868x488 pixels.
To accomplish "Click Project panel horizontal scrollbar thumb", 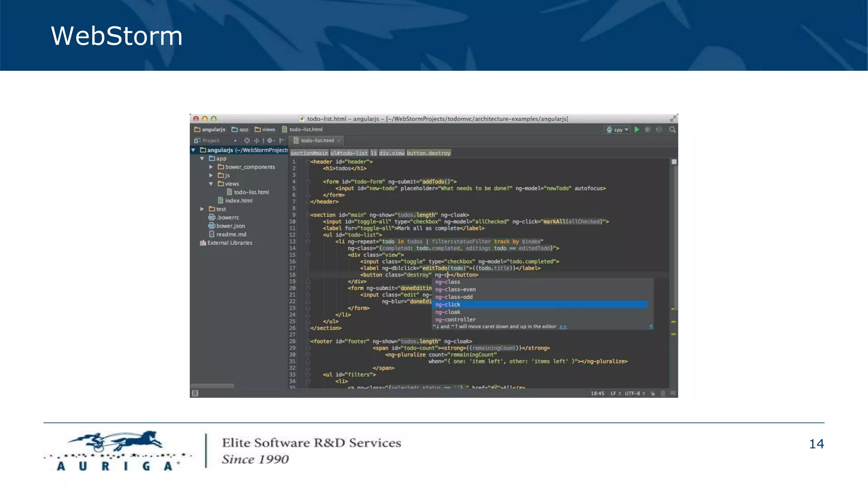I will click(x=212, y=386).
